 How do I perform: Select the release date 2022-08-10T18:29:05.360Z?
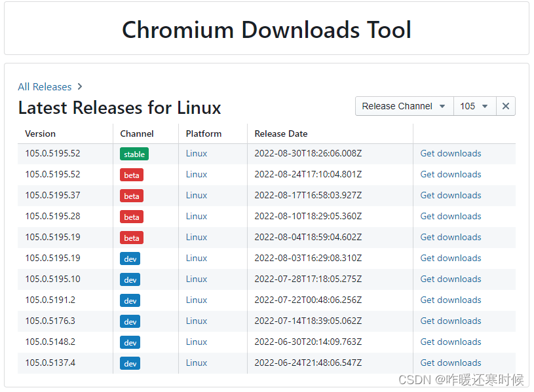308,216
